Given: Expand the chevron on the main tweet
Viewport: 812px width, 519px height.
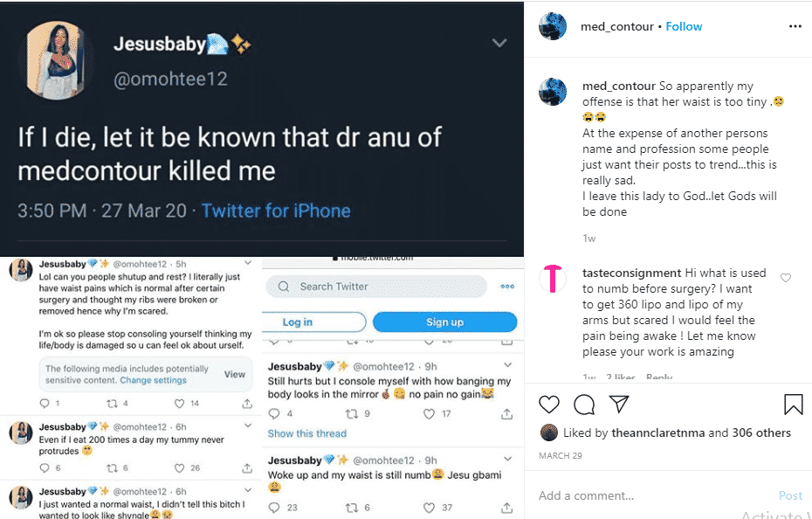Looking at the screenshot, I should pyautogui.click(x=499, y=43).
